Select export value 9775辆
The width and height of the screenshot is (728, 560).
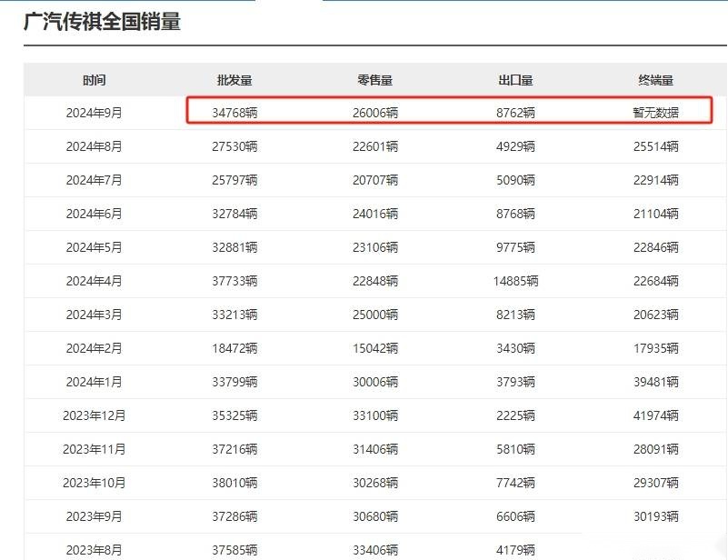(515, 247)
